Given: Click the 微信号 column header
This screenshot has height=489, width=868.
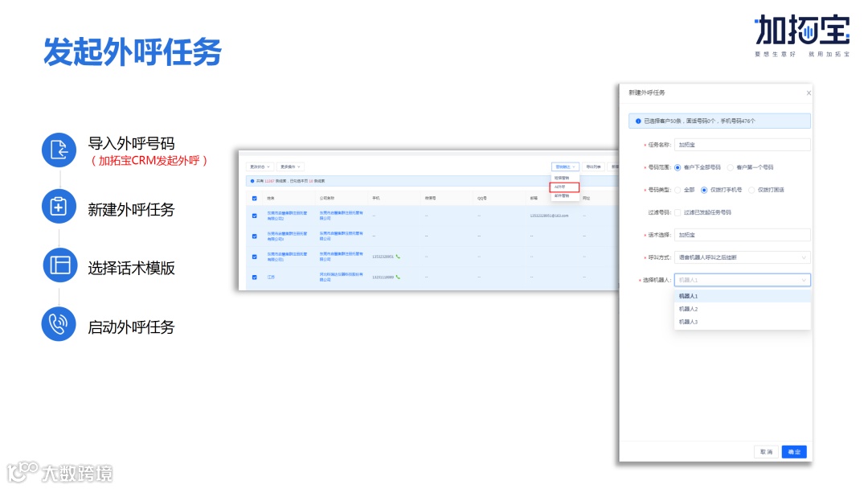Looking at the screenshot, I should 431,199.
